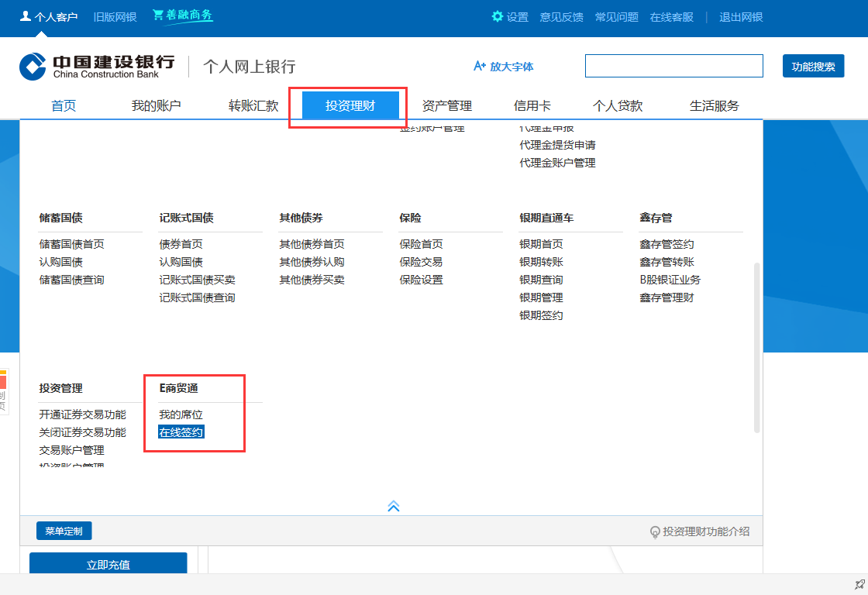Open 认购国债 under 储蓄国债
This screenshot has width=868, height=595.
click(x=61, y=262)
